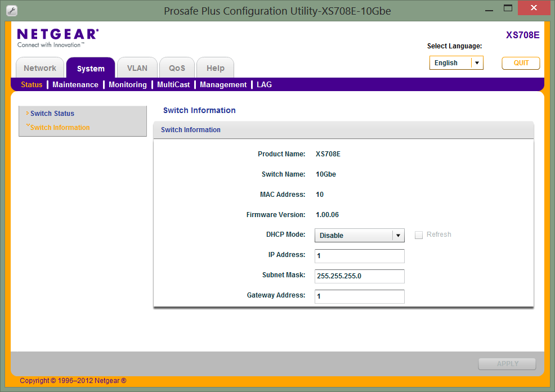Maximize the Prosafe Plus window
This screenshot has height=392, width=555.
508,8
